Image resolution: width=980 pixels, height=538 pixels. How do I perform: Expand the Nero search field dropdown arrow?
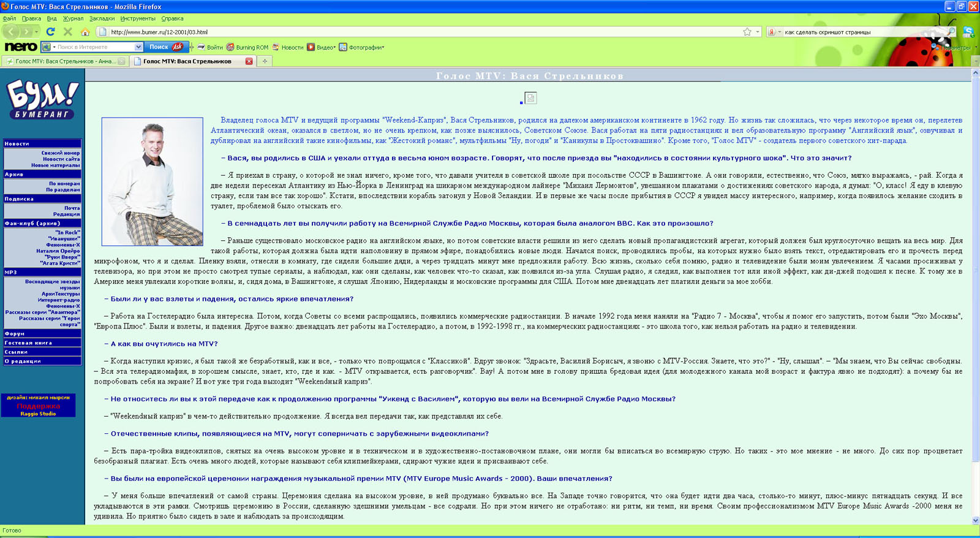point(138,47)
